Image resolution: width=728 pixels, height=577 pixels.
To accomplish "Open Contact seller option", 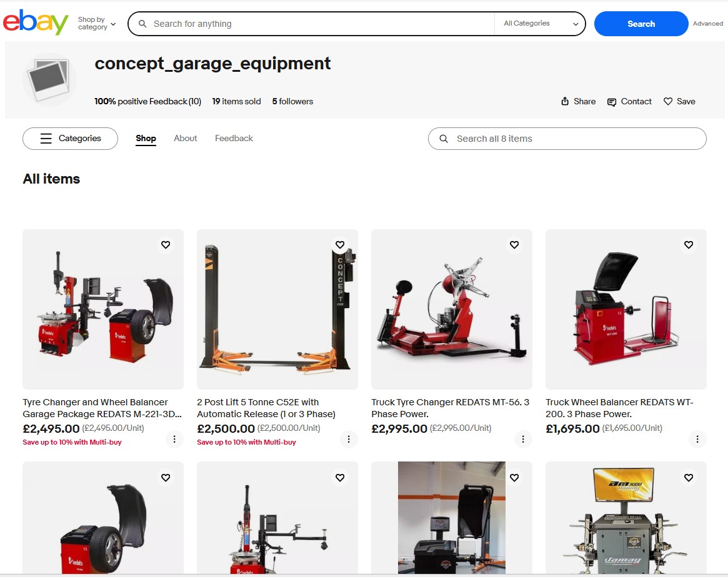I will (629, 101).
